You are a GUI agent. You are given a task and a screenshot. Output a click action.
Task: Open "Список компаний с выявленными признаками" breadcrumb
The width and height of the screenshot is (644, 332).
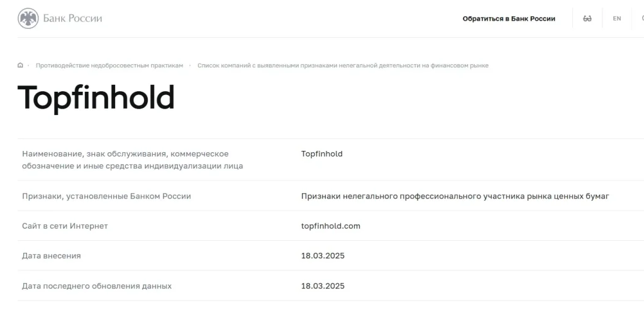pos(343,65)
